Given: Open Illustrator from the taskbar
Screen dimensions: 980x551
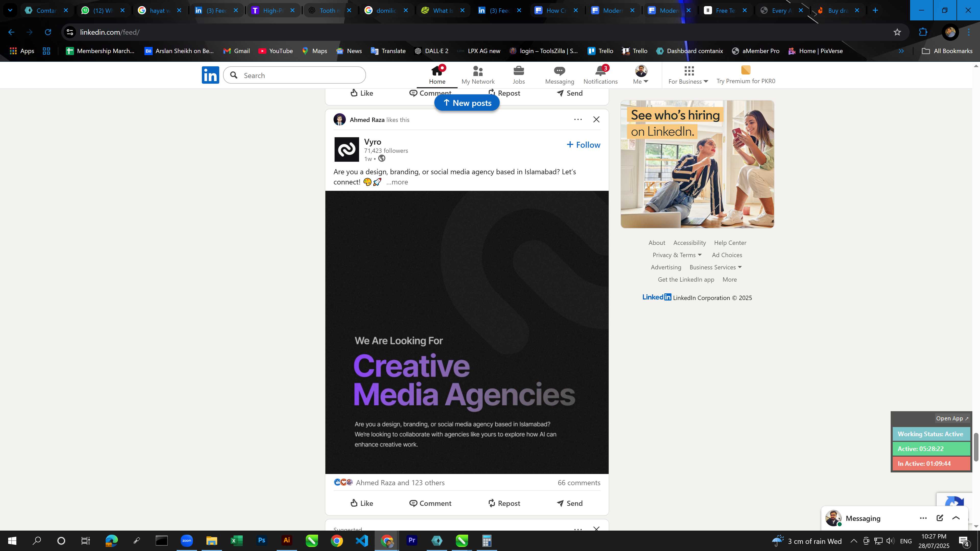Looking at the screenshot, I should 287,540.
